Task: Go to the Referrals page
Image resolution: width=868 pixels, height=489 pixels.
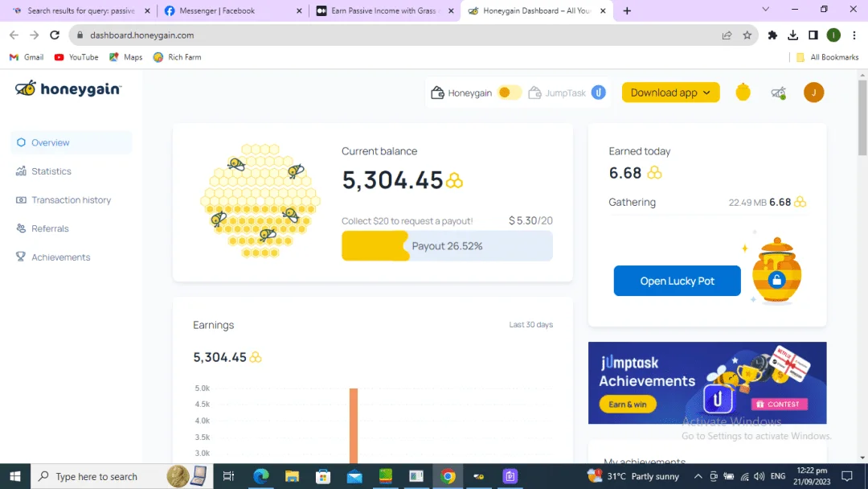Action: [x=72, y=228]
